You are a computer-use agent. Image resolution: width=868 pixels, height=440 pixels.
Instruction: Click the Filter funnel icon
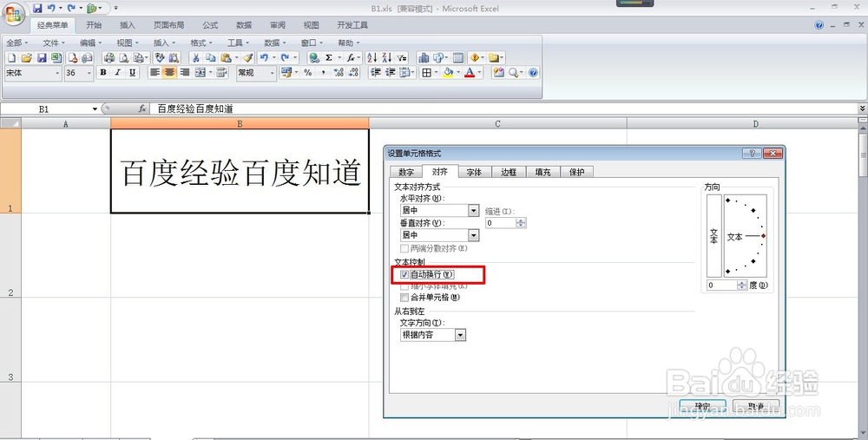(x=401, y=57)
